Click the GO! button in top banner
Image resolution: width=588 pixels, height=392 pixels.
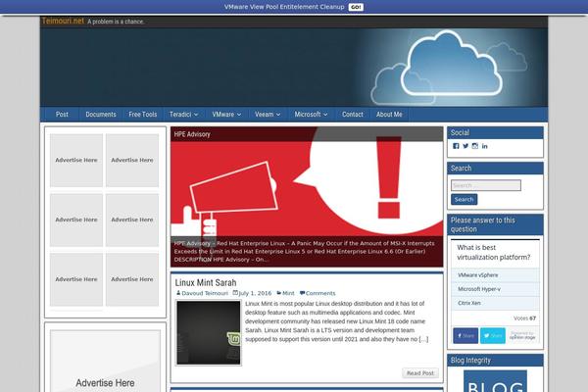356,7
